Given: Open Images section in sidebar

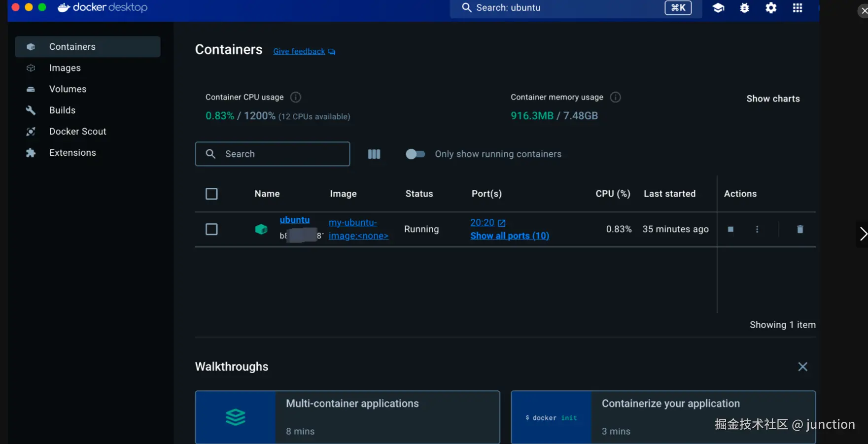Looking at the screenshot, I should (88, 68).
